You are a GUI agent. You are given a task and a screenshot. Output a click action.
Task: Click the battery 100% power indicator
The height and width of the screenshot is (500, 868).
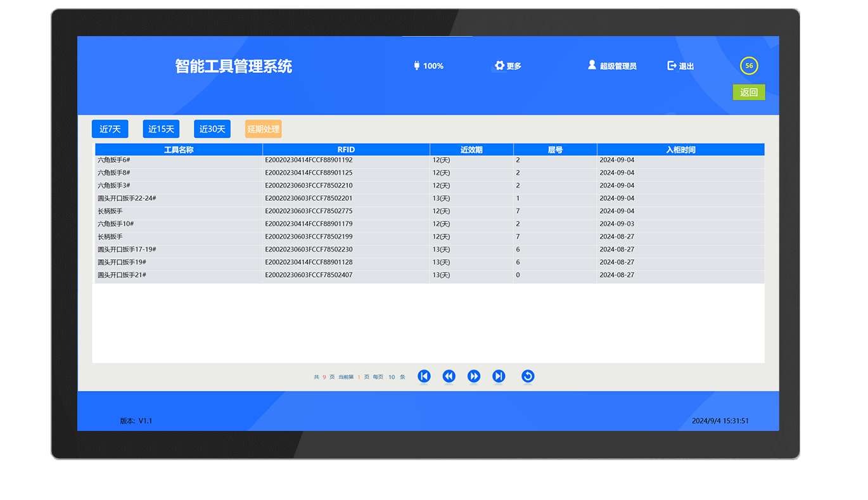point(417,66)
